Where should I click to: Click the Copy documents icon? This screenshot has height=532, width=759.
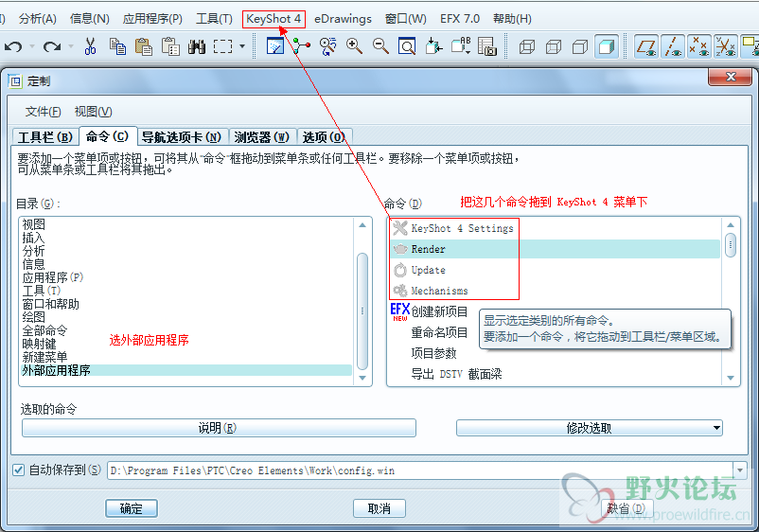tap(117, 46)
